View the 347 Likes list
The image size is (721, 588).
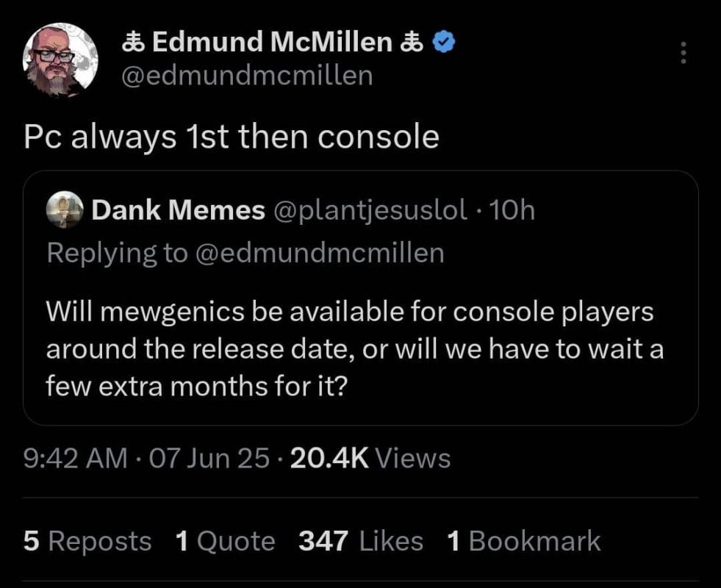(361, 542)
